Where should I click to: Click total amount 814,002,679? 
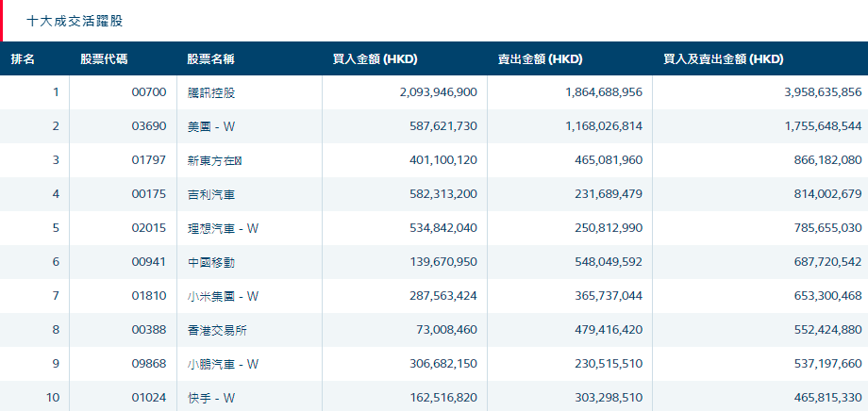pyautogui.click(x=827, y=194)
